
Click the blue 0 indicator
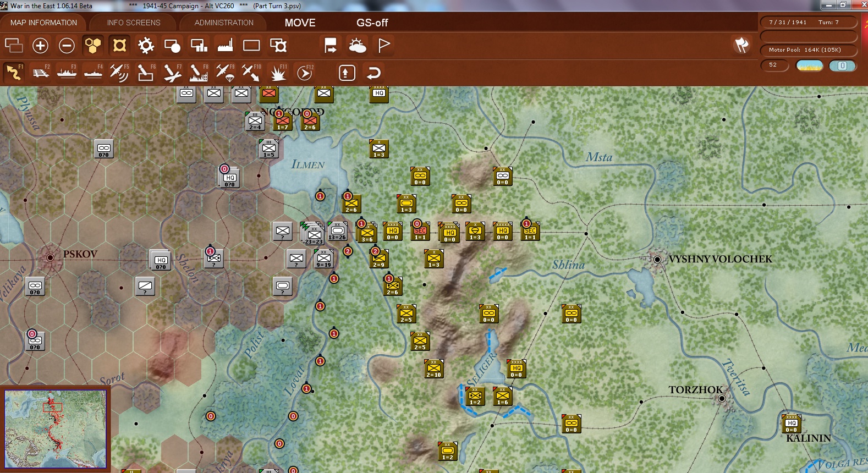[x=842, y=66]
